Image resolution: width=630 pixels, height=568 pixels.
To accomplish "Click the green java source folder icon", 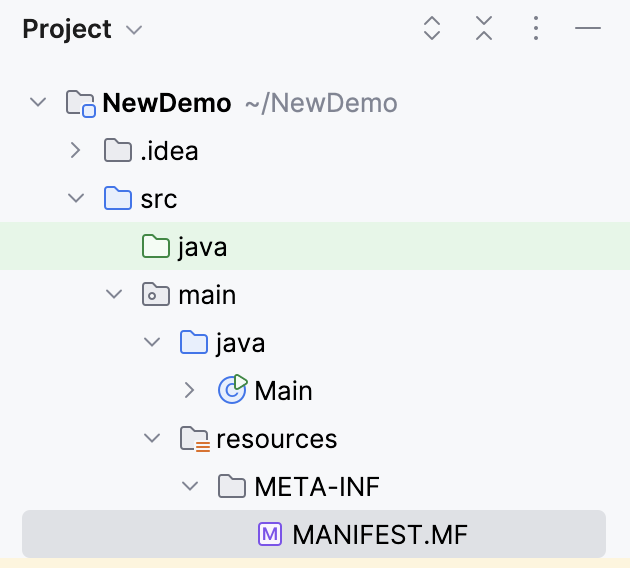I will click(x=156, y=247).
